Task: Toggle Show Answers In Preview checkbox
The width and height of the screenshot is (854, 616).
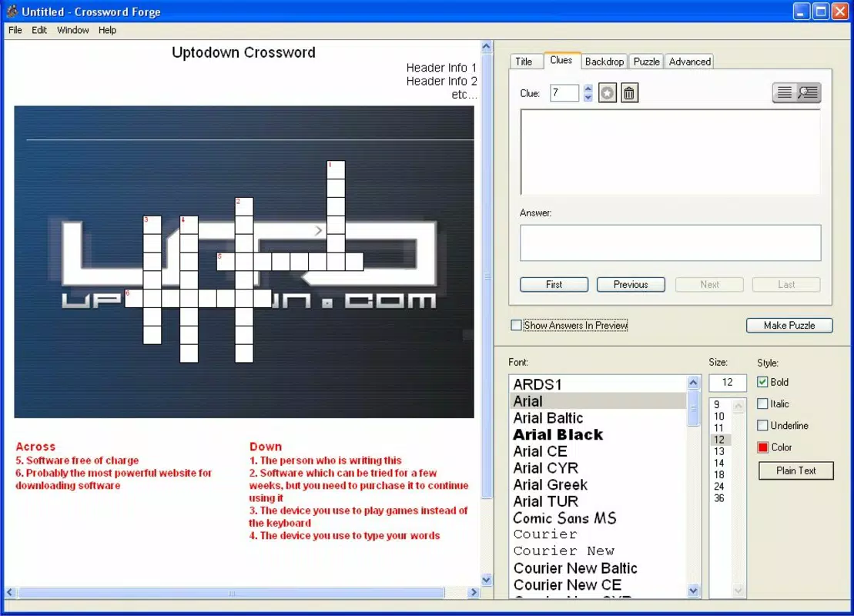Action: point(516,325)
